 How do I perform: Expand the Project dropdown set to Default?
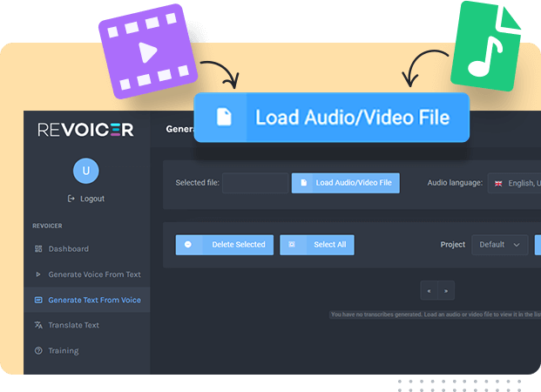pyautogui.click(x=500, y=245)
